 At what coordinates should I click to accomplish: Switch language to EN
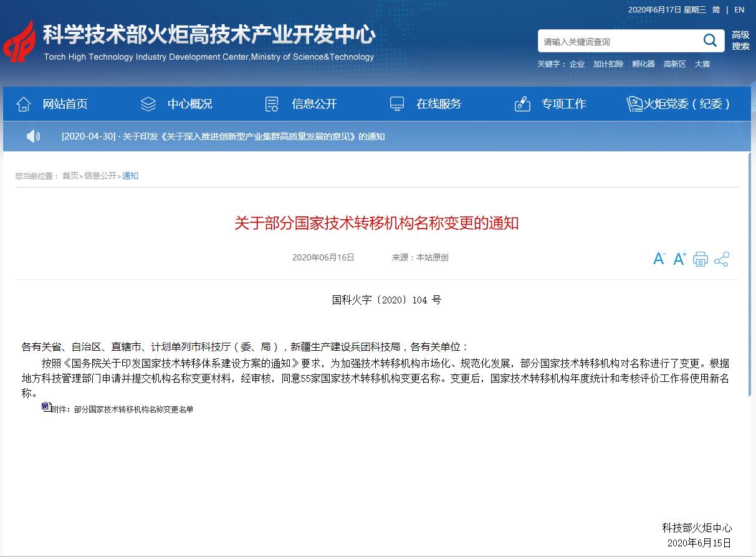click(x=739, y=9)
